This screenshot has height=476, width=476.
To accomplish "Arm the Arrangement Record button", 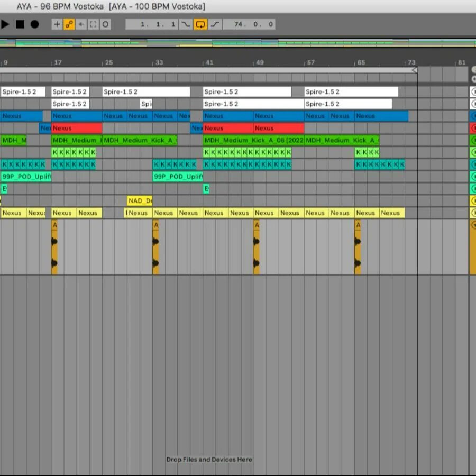I will (34, 24).
